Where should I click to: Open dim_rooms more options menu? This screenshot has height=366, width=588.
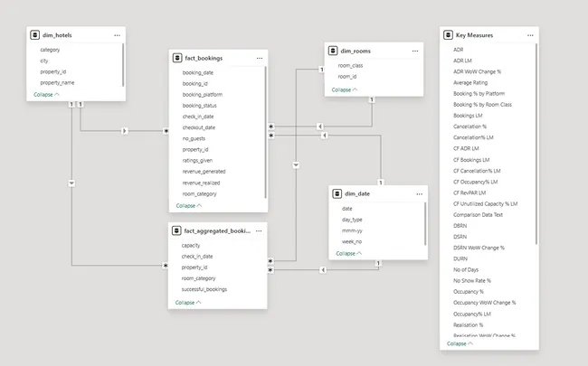[415, 51]
